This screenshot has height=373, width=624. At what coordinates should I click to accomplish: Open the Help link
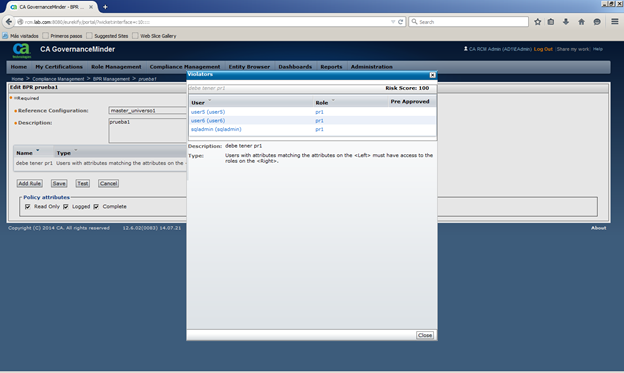click(598, 49)
